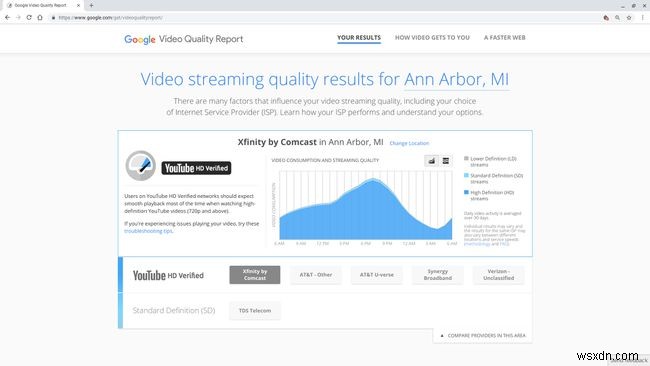Select Verizon - Unclassified provider
Screen dimensions: 650x366
coord(498,275)
